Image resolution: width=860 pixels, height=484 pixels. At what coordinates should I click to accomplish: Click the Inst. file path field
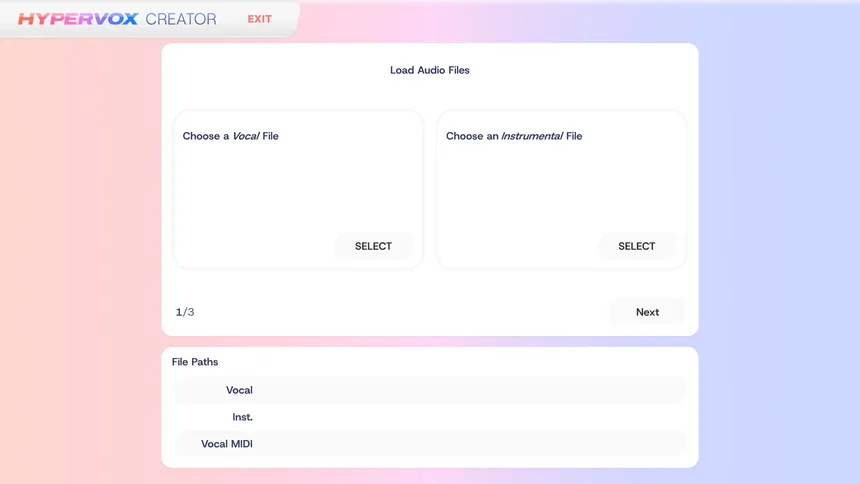(470, 417)
